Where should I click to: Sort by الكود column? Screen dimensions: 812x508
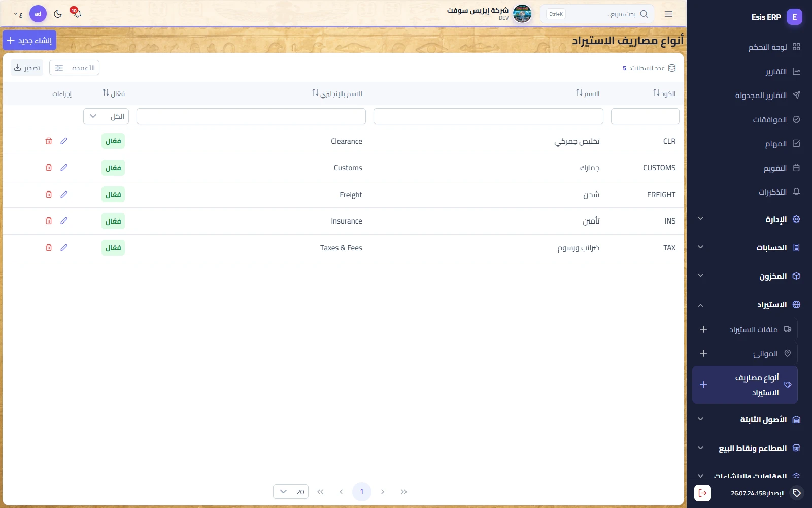point(664,93)
